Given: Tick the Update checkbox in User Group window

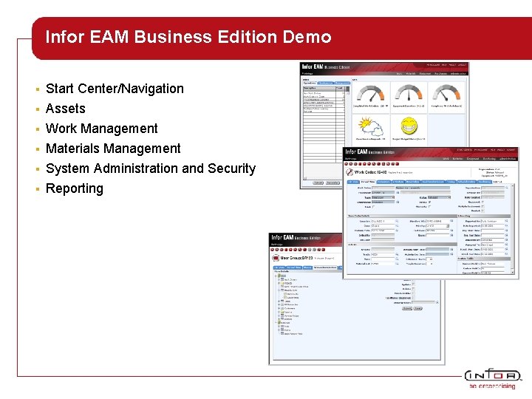Looking at the screenshot, I should [413, 284].
